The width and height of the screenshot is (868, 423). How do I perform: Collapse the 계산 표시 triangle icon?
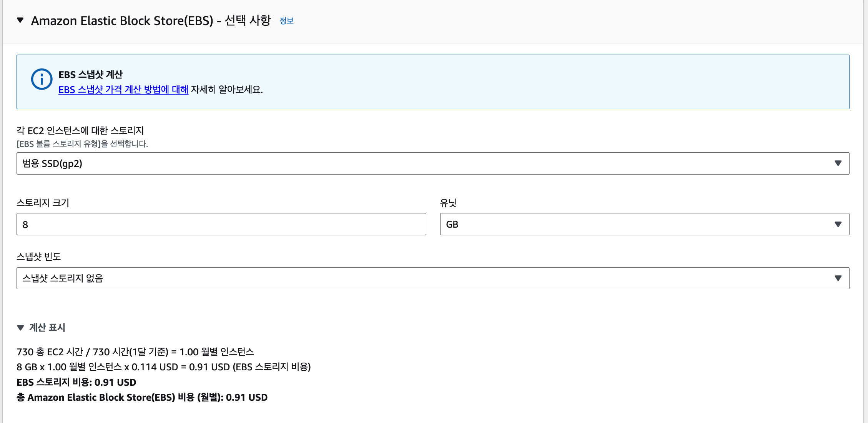(21, 328)
